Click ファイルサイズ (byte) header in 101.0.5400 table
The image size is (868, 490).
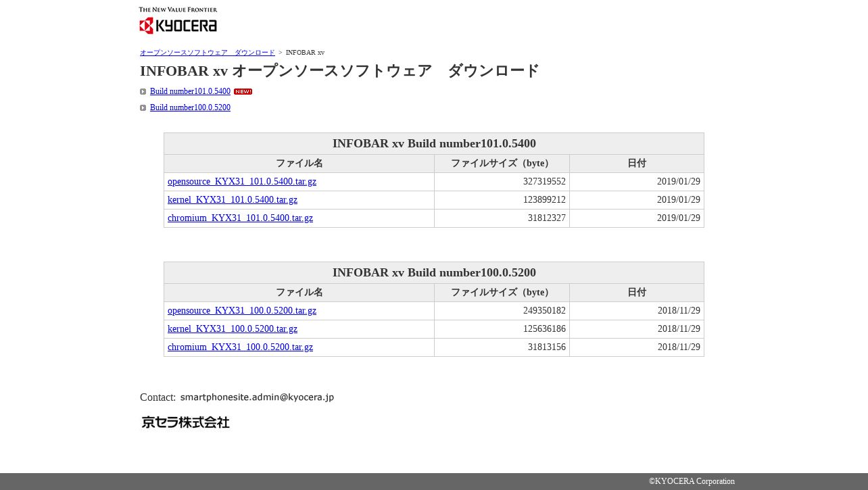tap(502, 164)
